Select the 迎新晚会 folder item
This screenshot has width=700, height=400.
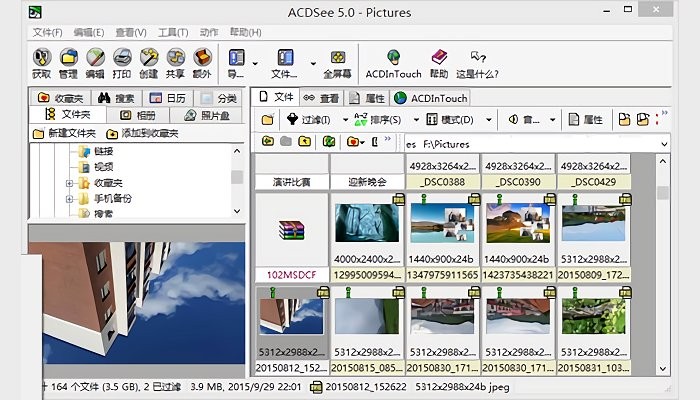[x=367, y=182]
